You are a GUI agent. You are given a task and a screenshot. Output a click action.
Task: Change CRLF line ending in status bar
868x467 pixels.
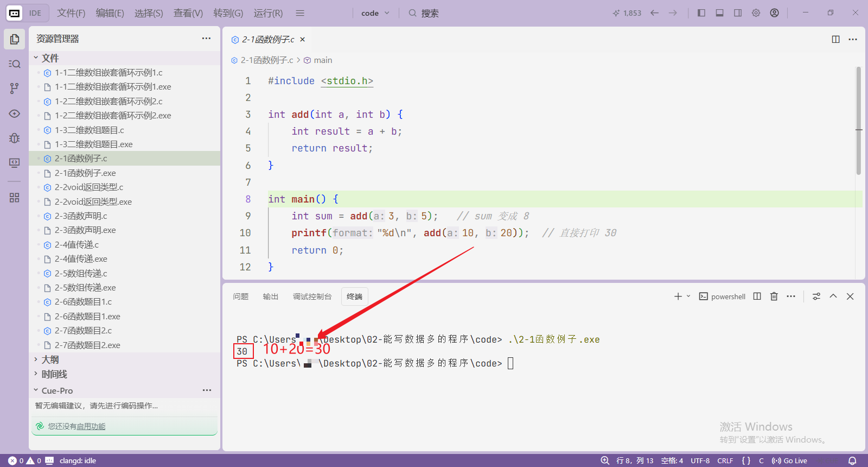(725, 460)
